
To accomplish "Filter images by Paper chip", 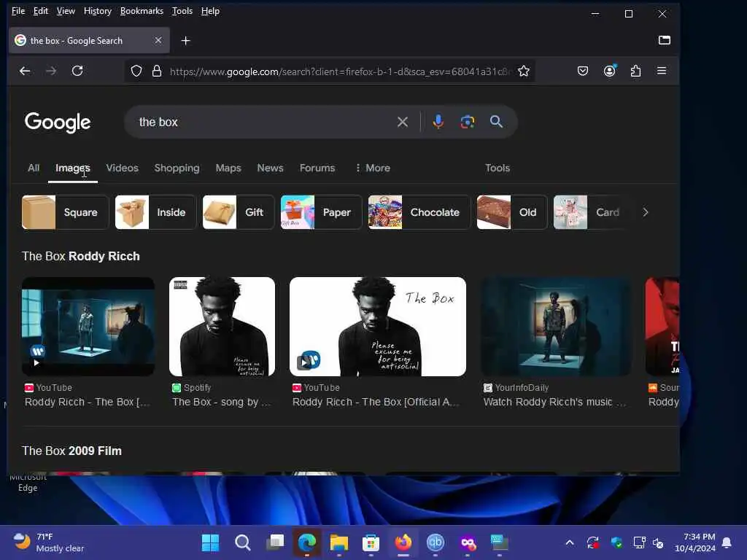I will point(321,212).
